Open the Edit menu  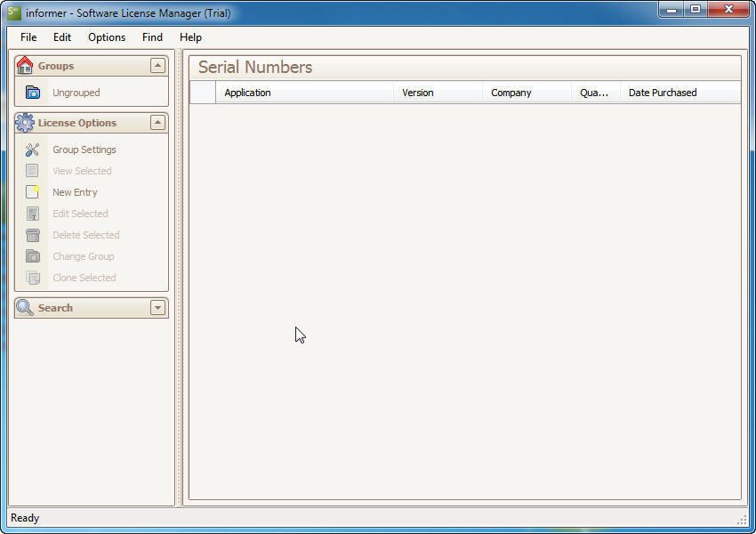[61, 37]
